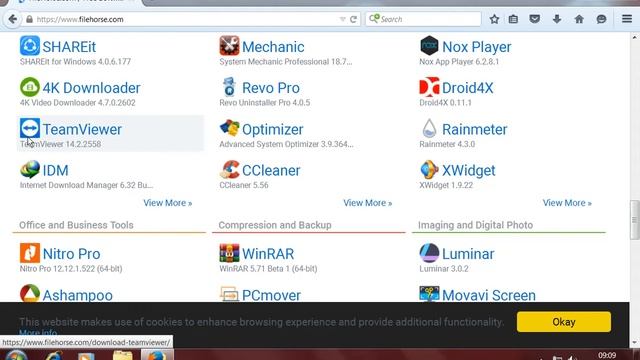This screenshot has height=360, width=640.
Task: Open bookmarks list icon in toolbar
Action: tap(513, 19)
